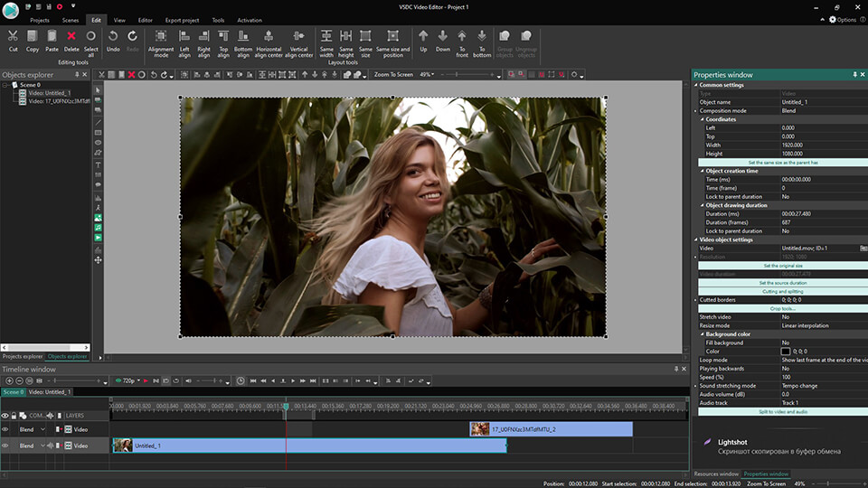The height and width of the screenshot is (488, 868).
Task: Open the Projects menu tab
Action: click(40, 20)
